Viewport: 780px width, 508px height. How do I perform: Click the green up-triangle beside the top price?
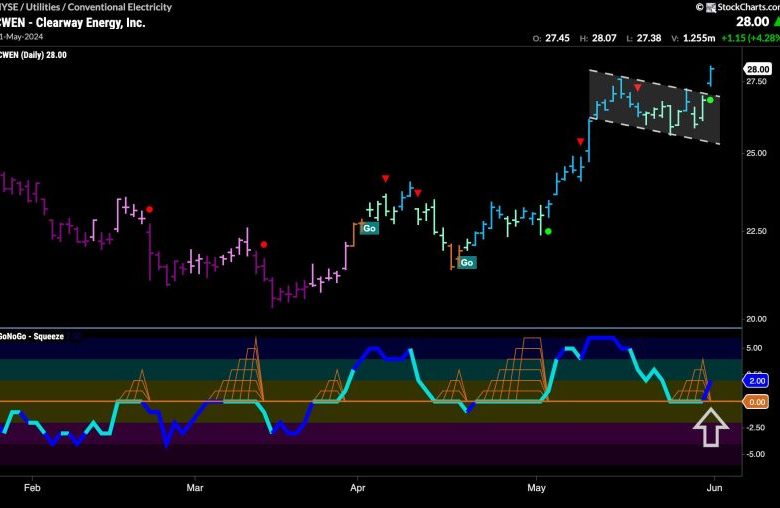(x=776, y=21)
